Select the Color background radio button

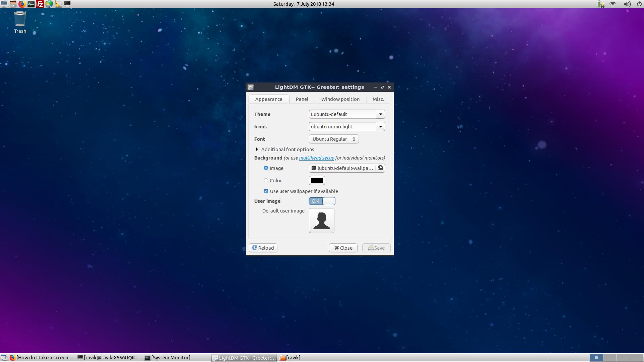[x=266, y=180]
